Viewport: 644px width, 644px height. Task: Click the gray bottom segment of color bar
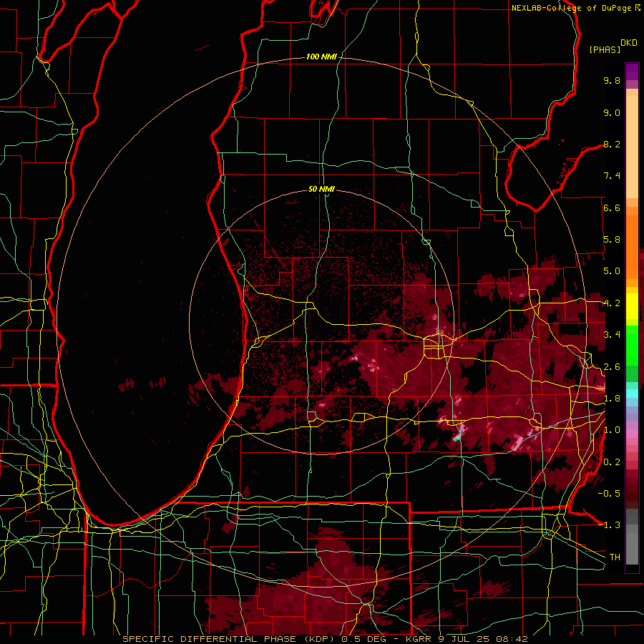point(632,537)
